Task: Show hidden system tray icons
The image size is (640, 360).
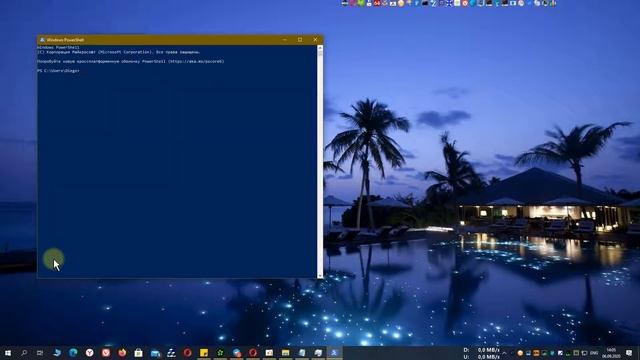Action: tap(504, 353)
